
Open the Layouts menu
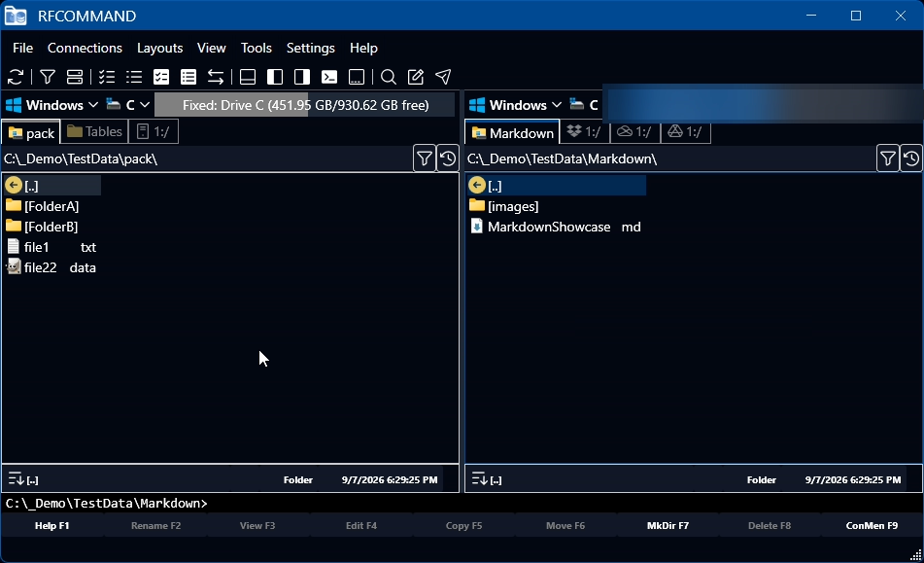pos(159,48)
